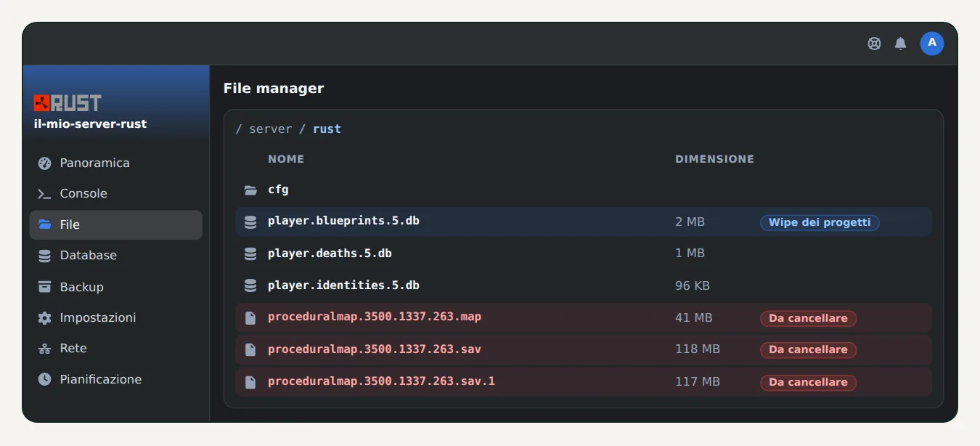Screen dimensions: 980x446
Task: Click Da cancellare badge on the .map file
Action: [x=808, y=318]
